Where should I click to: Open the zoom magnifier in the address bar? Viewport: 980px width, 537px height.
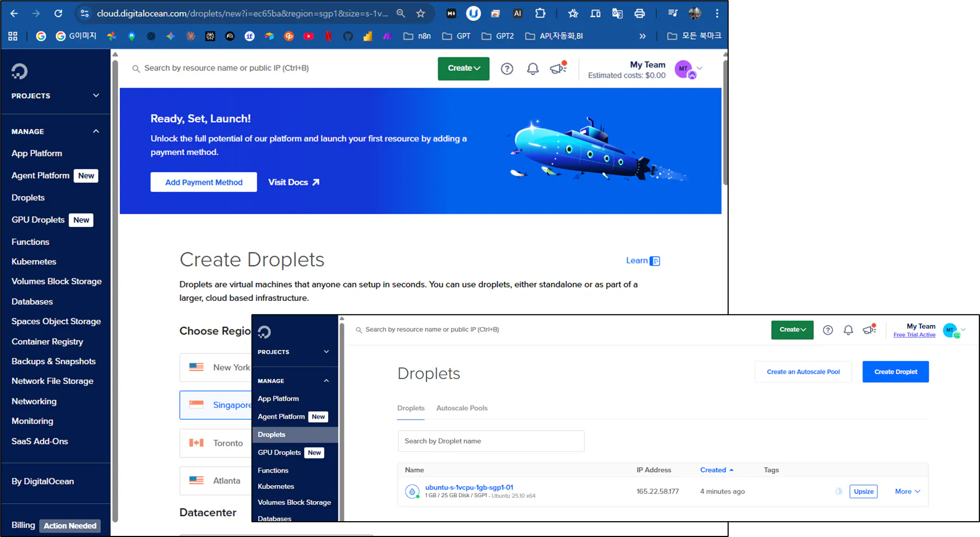[401, 14]
